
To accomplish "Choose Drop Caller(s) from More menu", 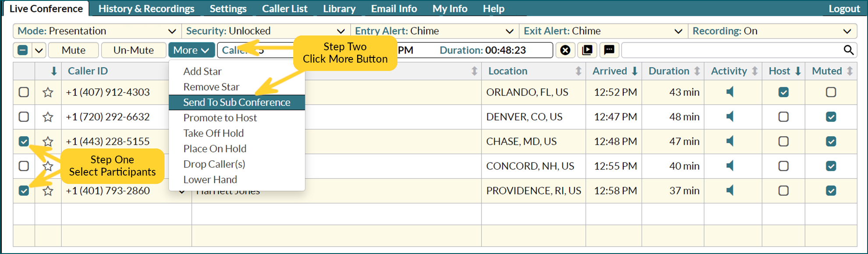I will coord(214,164).
